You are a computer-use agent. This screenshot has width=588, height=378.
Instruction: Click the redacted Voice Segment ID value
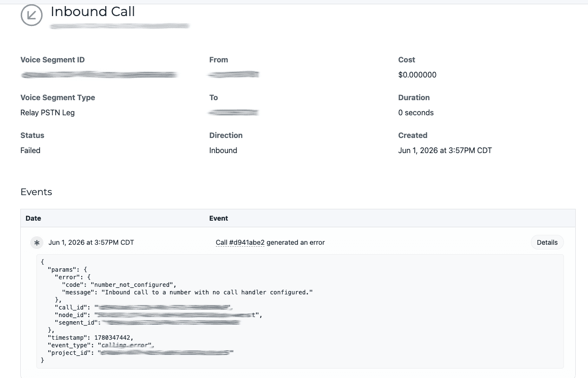click(99, 75)
